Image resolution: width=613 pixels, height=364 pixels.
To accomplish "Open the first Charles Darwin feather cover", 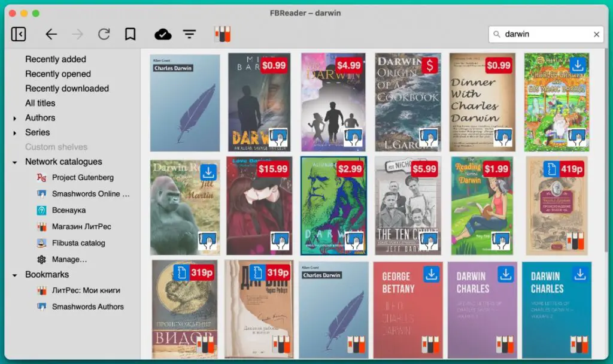I will 185,103.
